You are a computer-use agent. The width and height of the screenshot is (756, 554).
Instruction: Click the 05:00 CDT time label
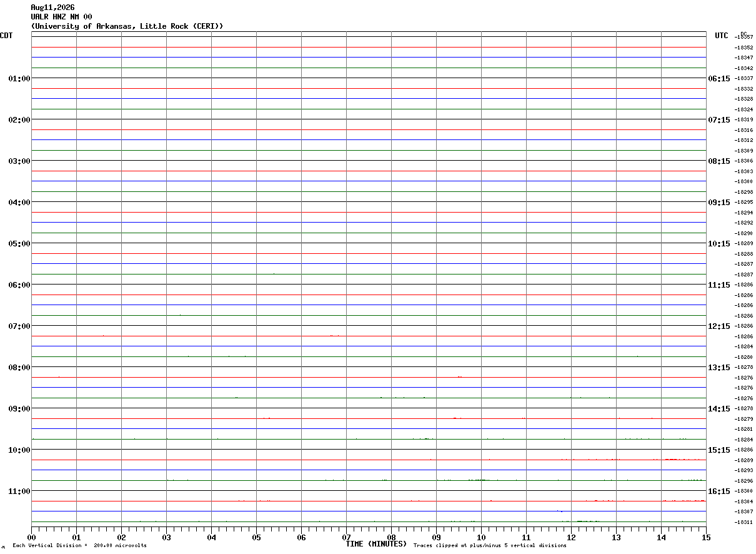(19, 243)
